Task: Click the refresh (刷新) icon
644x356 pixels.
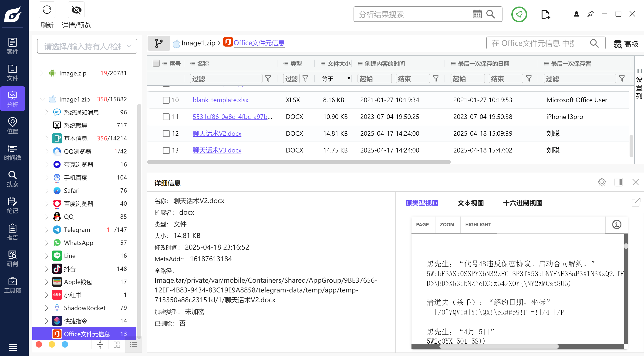Action: point(47,10)
